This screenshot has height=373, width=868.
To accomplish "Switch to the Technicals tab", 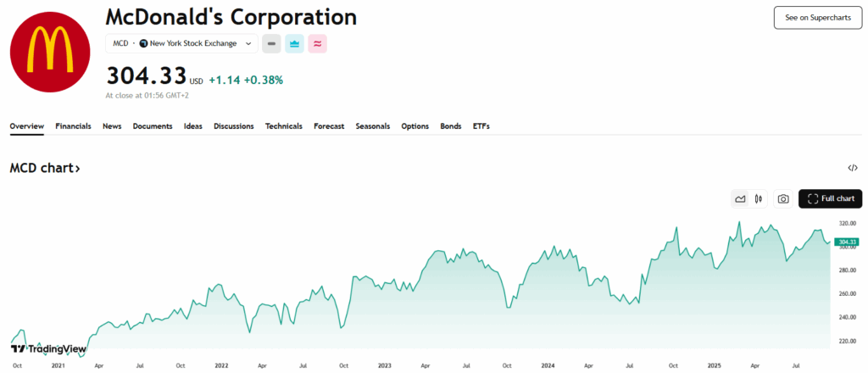I will 283,126.
